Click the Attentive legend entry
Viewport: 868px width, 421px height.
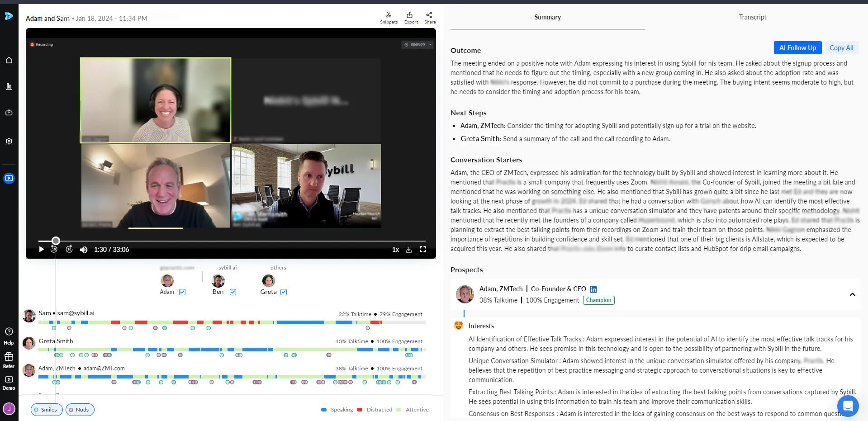click(412, 410)
